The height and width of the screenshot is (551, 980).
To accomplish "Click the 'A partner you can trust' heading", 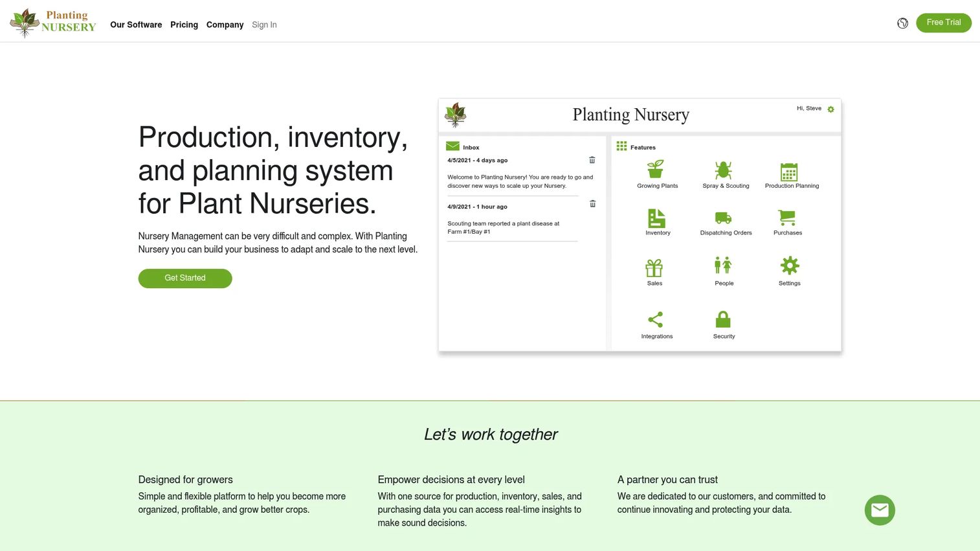I will [667, 480].
